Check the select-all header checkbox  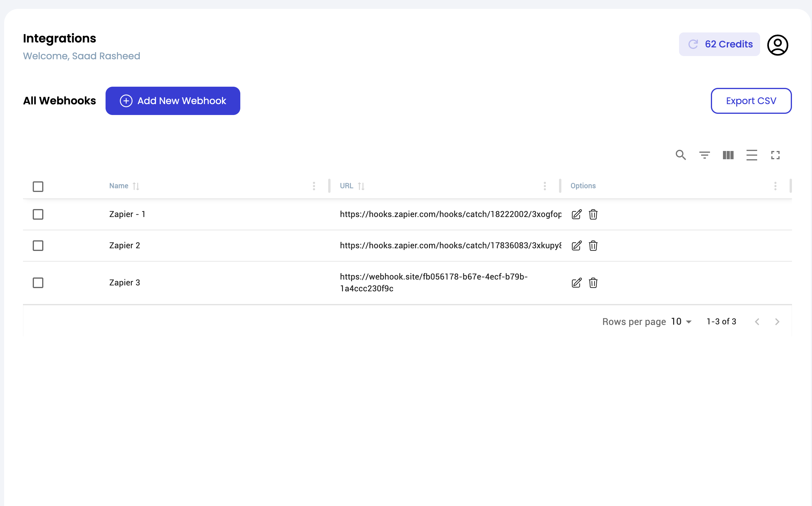[x=38, y=186]
